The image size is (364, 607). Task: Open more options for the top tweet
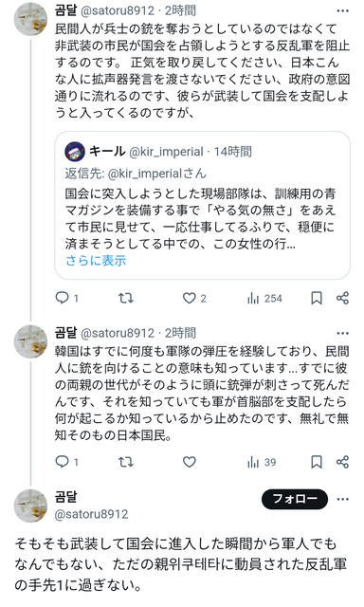coord(343,10)
